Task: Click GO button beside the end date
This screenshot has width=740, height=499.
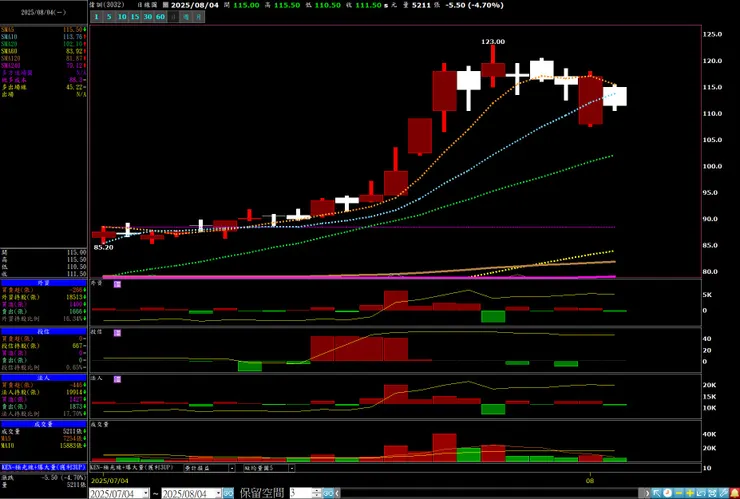Action: click(x=228, y=494)
